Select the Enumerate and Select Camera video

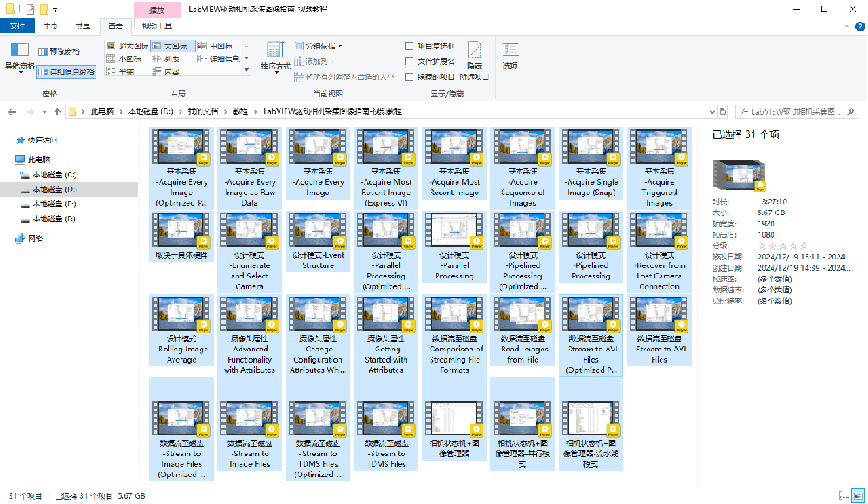tap(249, 252)
